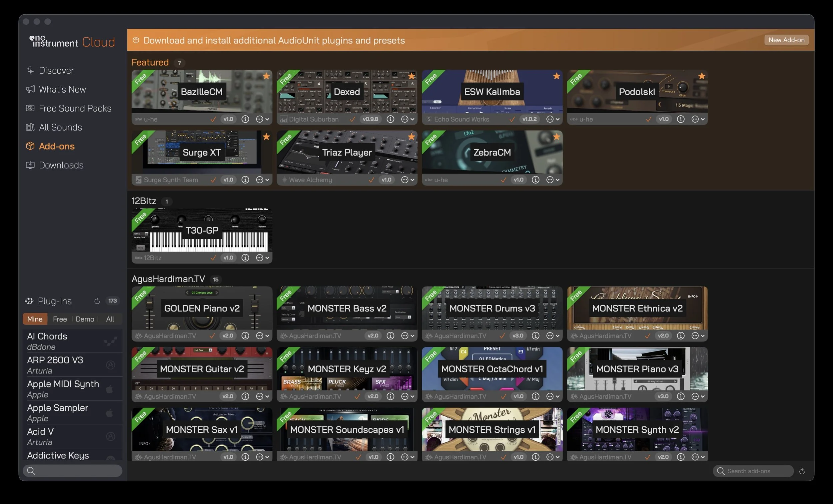Select the ZebraCM add-on thumbnail
The width and height of the screenshot is (833, 504).
point(492,152)
